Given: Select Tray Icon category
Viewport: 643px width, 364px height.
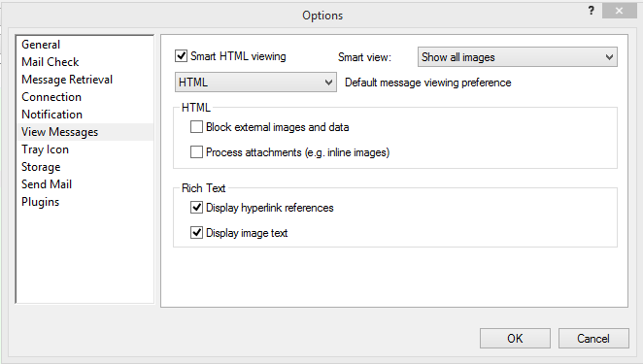Looking at the screenshot, I should [45, 149].
